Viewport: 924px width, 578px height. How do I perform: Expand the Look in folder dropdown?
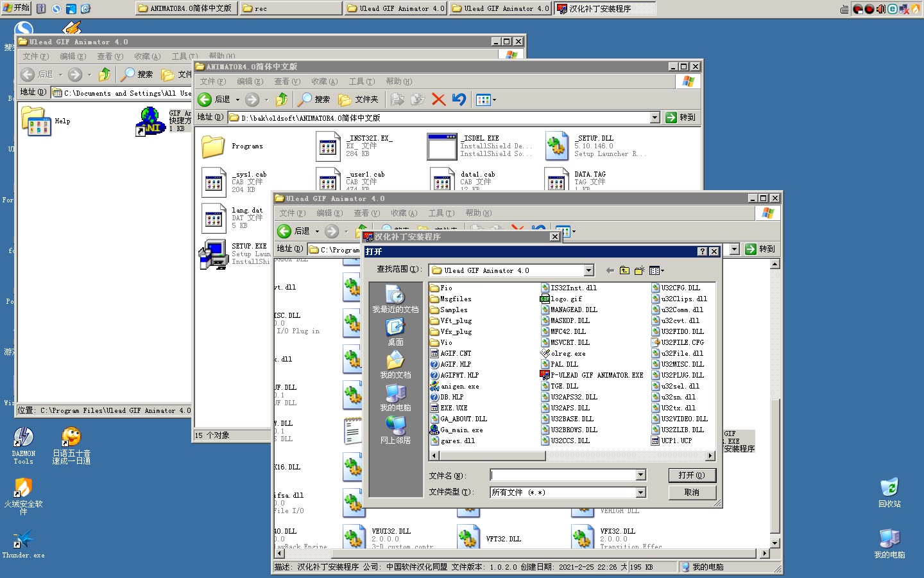click(x=588, y=270)
